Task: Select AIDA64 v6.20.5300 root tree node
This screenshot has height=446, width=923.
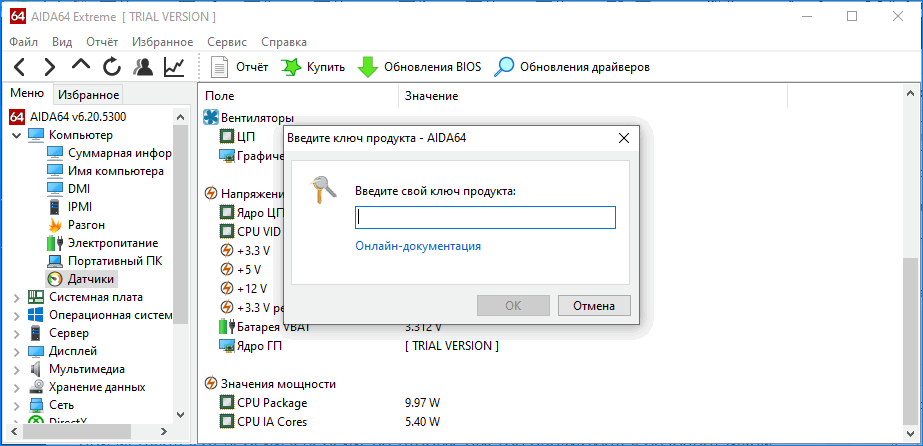Action: 67,117
